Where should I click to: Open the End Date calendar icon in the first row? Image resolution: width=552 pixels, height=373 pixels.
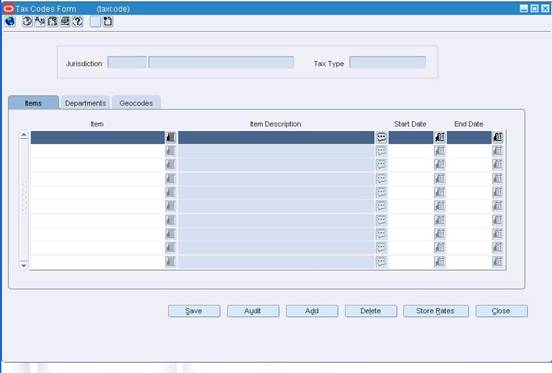498,137
